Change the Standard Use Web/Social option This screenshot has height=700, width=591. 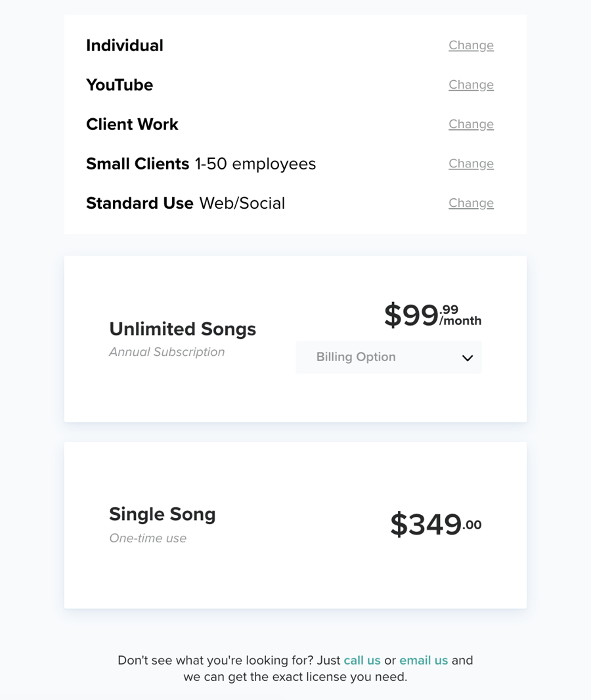(x=471, y=203)
